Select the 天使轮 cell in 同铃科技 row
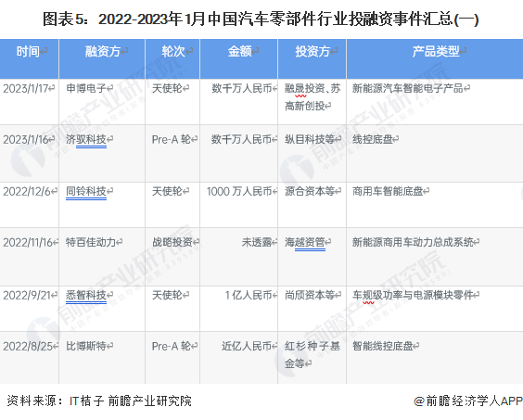Image resolution: width=523 pixels, height=420 pixels. click(172, 205)
